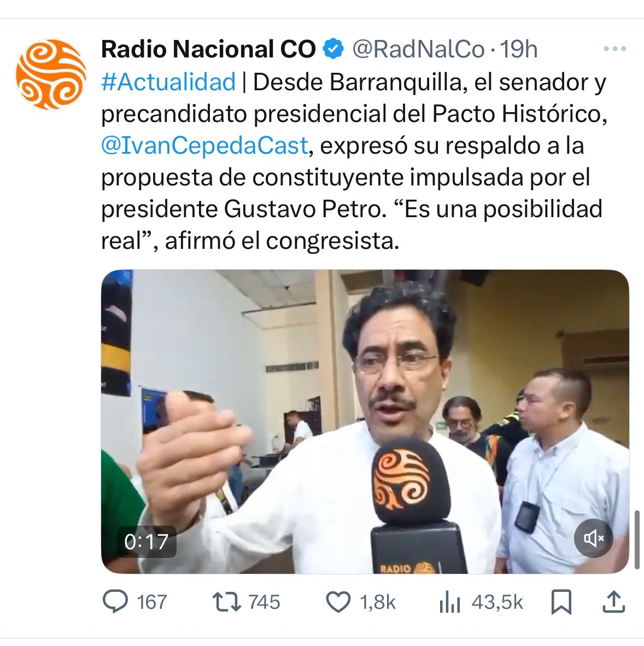This screenshot has height=646, width=644.
Task: Play the embedded interview video
Action: click(x=365, y=422)
